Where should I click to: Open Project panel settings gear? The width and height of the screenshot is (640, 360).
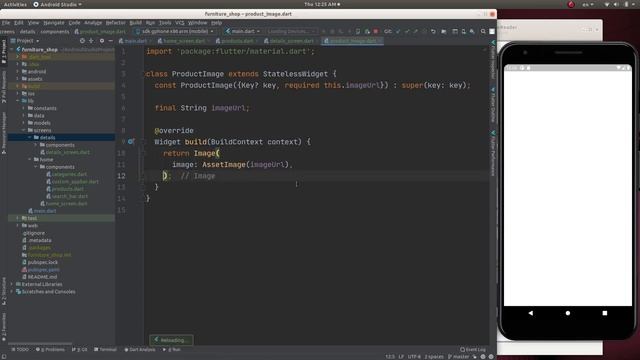(102, 41)
